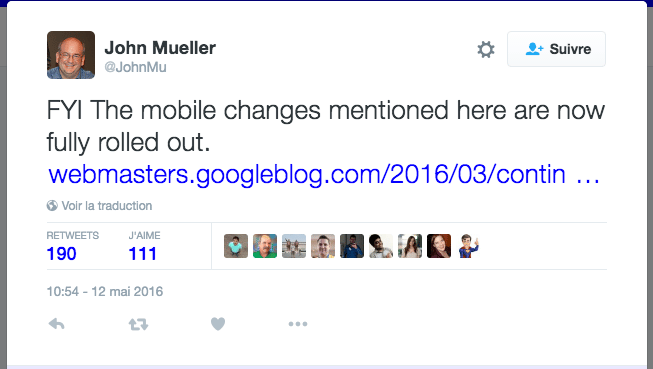Click the person icon in Suivre button
653x369 pixels.
(x=534, y=49)
